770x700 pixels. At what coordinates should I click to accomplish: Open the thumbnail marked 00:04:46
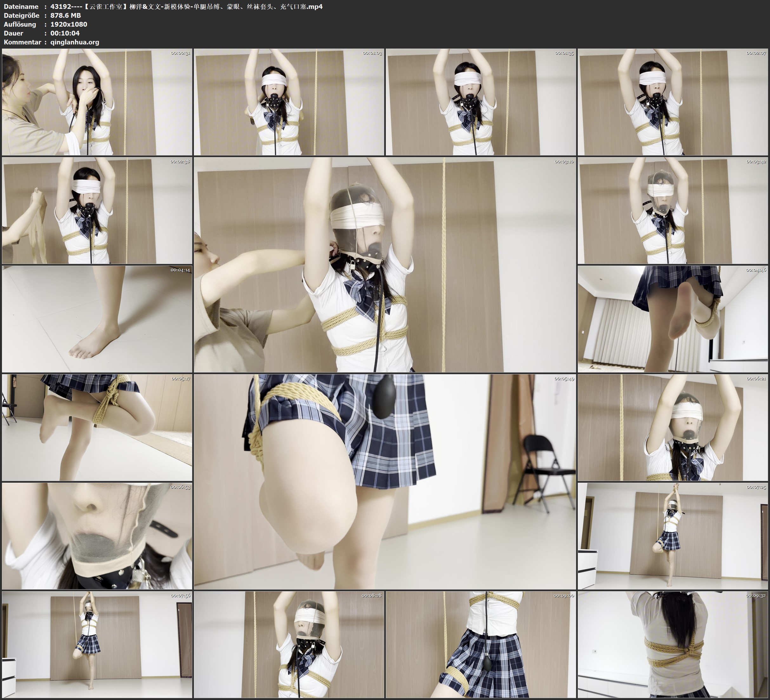point(673,319)
